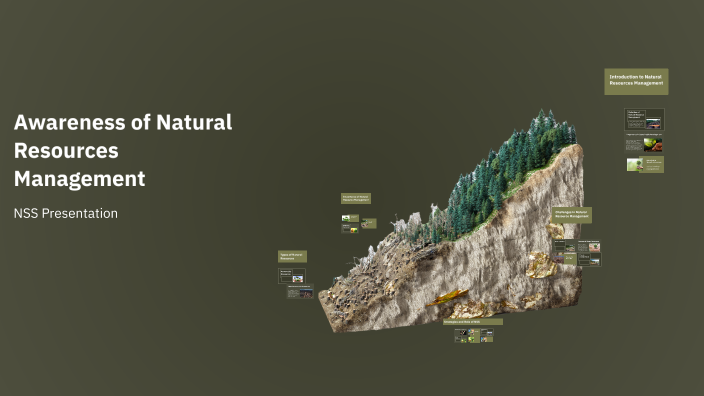Select the cluster of slides under Challenges topic
This screenshot has height=396, width=704.
tap(577, 252)
